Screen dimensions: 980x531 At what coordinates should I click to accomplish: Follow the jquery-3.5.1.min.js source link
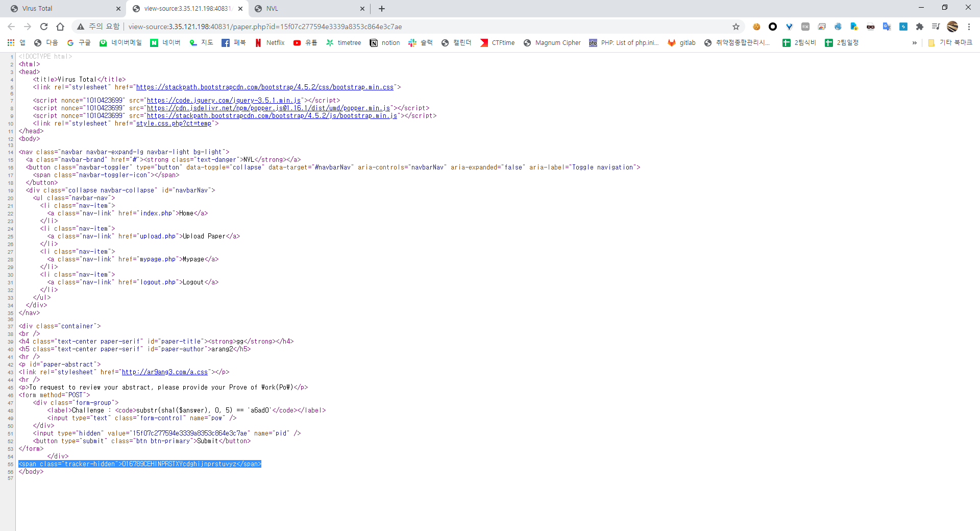(224, 101)
